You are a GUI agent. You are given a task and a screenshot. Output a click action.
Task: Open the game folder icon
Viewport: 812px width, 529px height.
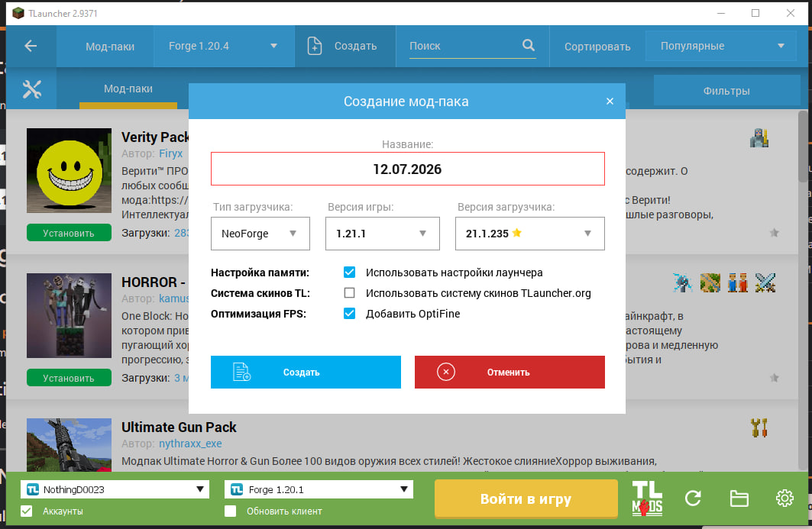click(739, 498)
